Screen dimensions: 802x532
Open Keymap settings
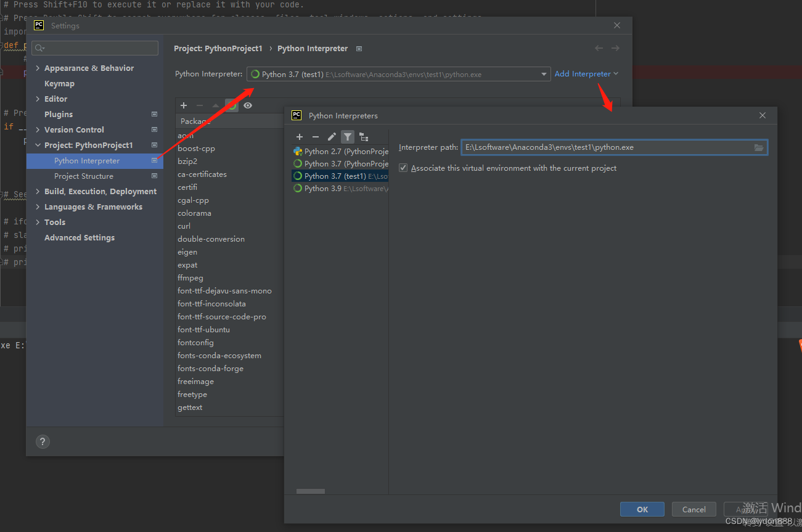[x=59, y=83]
